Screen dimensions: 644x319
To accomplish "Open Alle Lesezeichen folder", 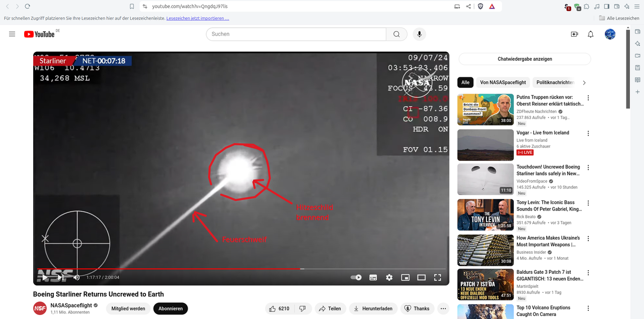I will [619, 18].
